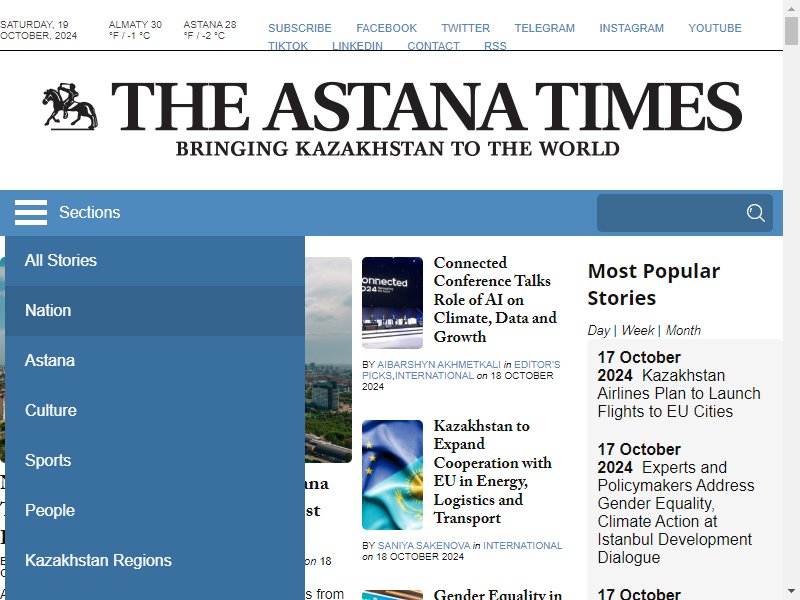800x600 pixels.
Task: Open the Twitter link
Action: pyautogui.click(x=465, y=28)
